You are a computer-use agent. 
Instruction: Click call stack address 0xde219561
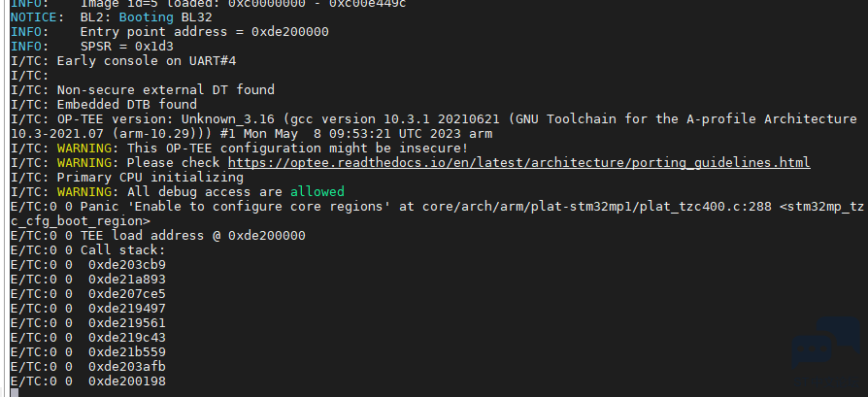pyautogui.click(x=127, y=323)
